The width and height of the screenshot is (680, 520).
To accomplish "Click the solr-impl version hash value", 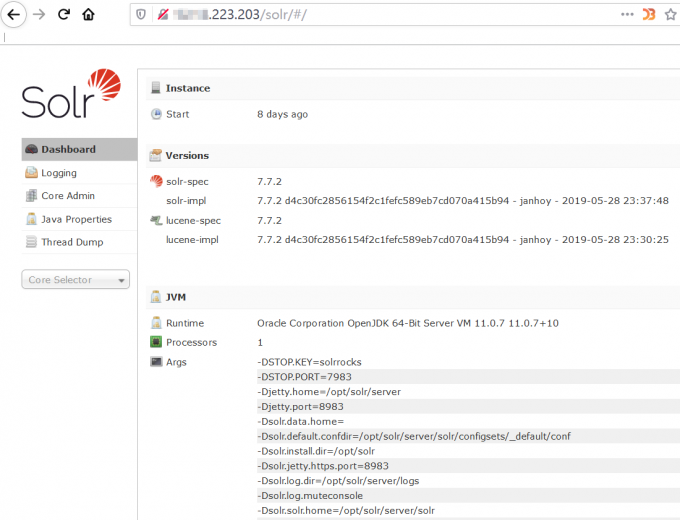I will [463, 201].
